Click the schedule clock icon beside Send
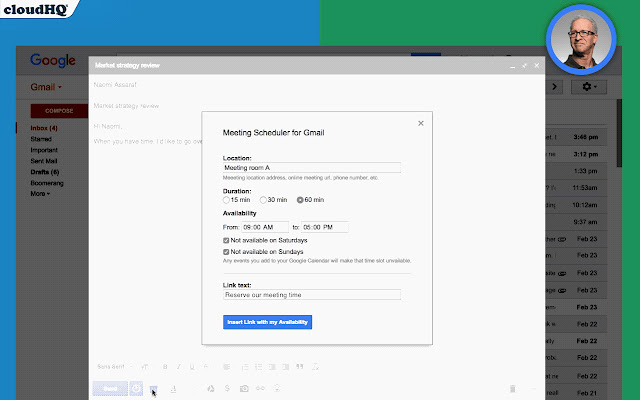Image resolution: width=640 pixels, height=400 pixels. click(x=136, y=387)
